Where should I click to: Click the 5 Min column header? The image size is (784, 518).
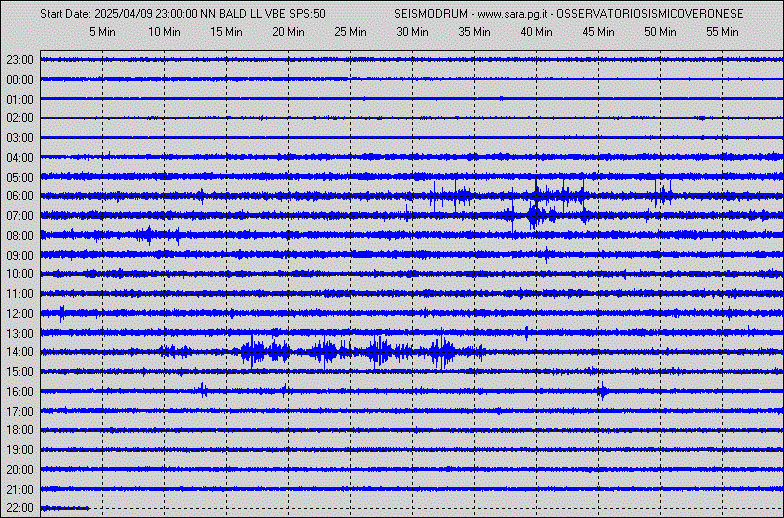coord(102,32)
